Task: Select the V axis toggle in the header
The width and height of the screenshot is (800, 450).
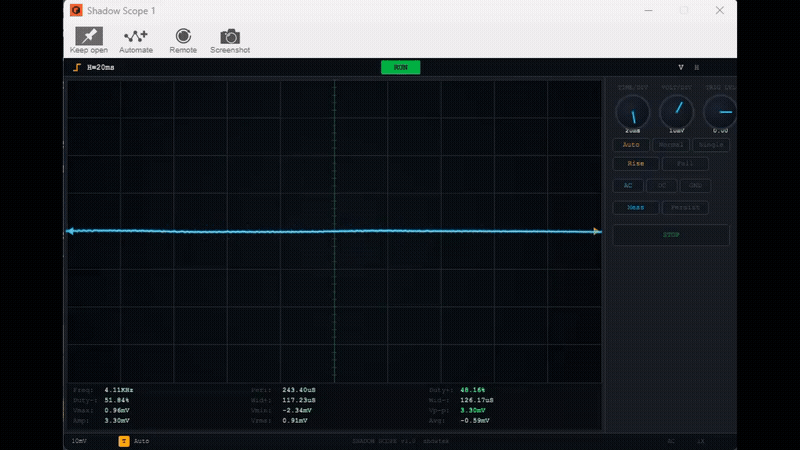Action: [x=681, y=67]
